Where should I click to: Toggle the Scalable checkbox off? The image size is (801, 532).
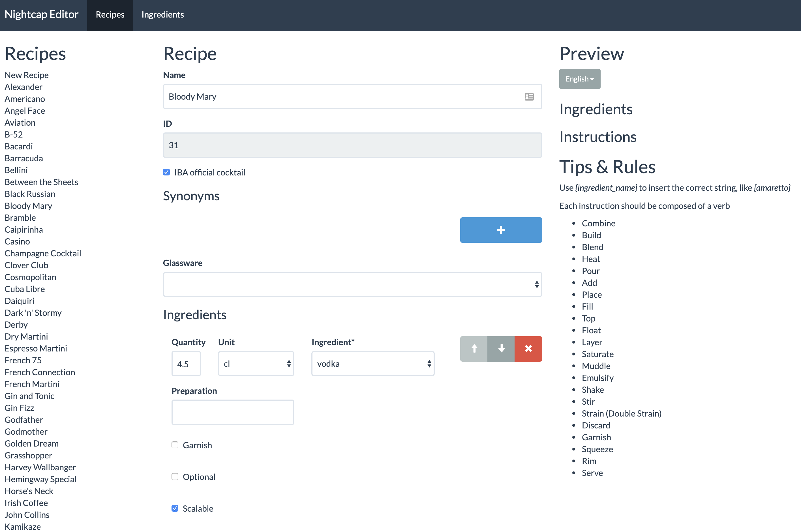(175, 508)
